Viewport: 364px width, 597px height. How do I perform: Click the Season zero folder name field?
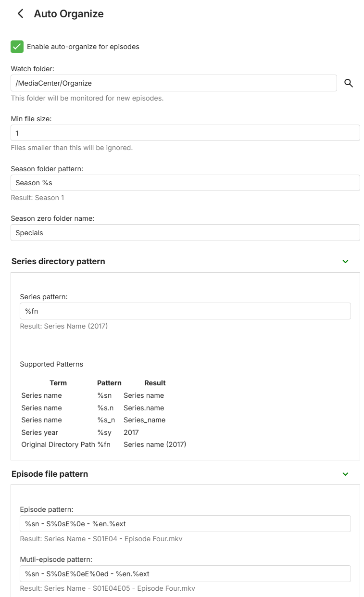[x=185, y=233]
